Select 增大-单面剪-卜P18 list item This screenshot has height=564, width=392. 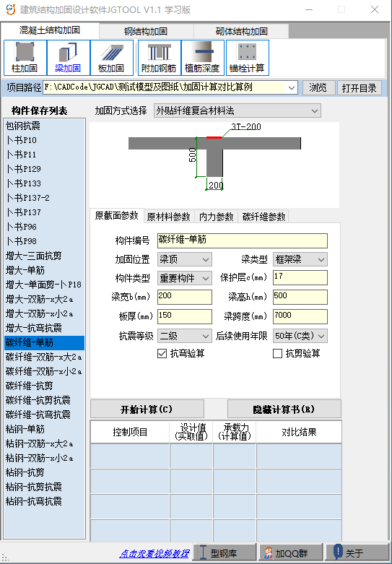tap(44, 285)
